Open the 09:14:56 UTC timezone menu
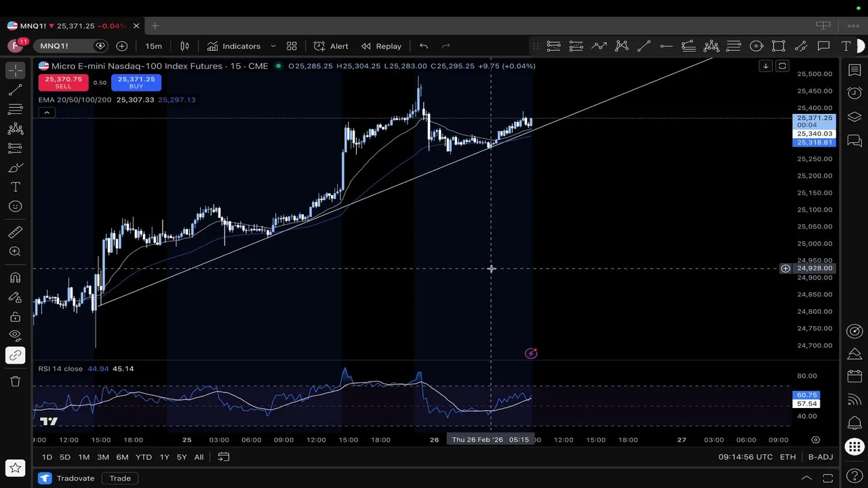868x488 pixels. pyautogui.click(x=745, y=457)
